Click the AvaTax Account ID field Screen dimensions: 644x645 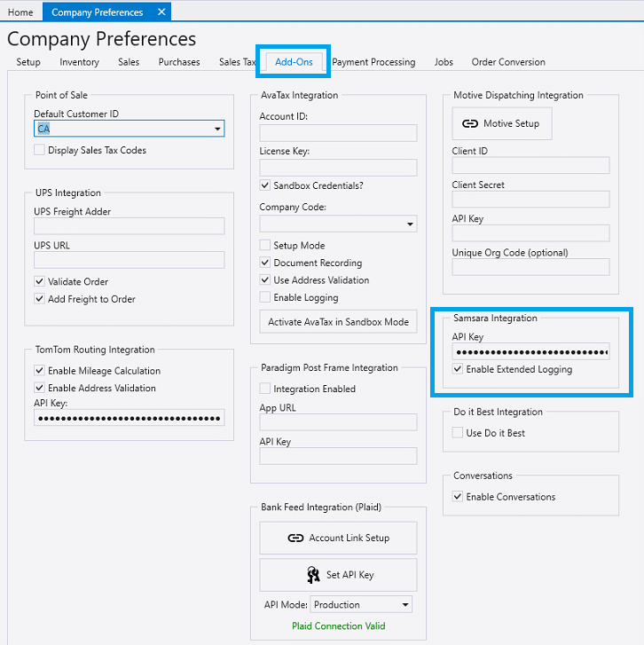click(338, 133)
